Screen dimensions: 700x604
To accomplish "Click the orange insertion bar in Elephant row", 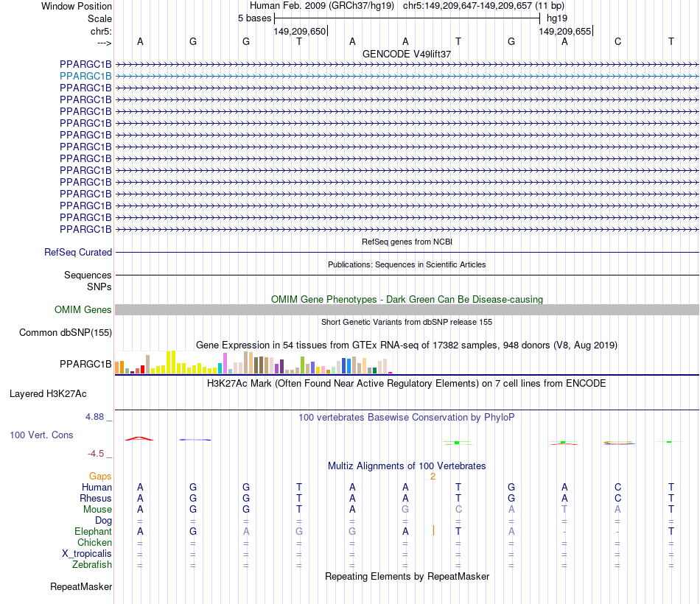I will point(433,531).
